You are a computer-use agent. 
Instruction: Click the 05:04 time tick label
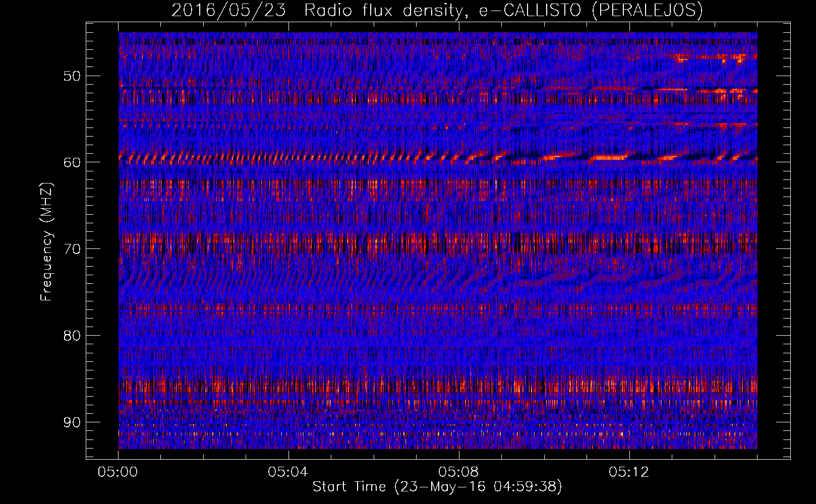pyautogui.click(x=288, y=472)
